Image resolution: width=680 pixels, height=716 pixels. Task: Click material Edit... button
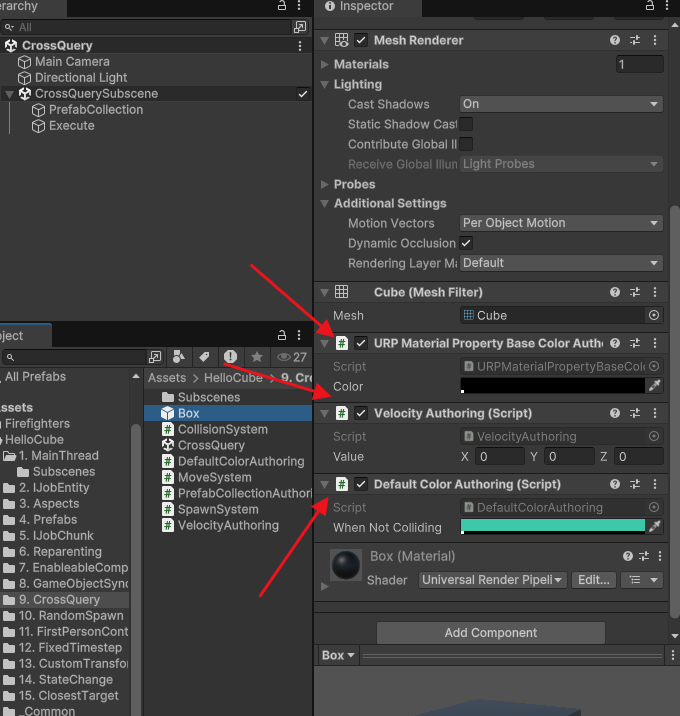594,580
